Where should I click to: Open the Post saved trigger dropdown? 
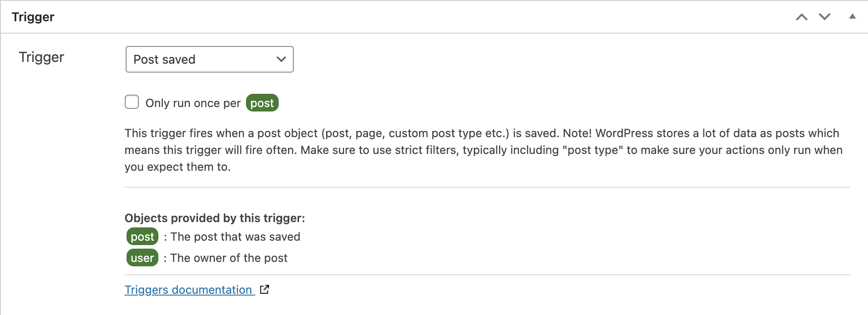click(x=209, y=59)
